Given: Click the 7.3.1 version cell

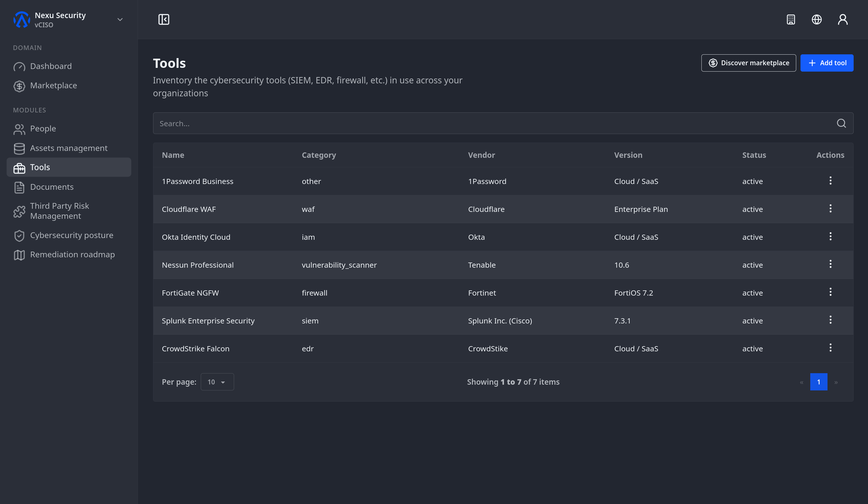Looking at the screenshot, I should click(x=622, y=321).
